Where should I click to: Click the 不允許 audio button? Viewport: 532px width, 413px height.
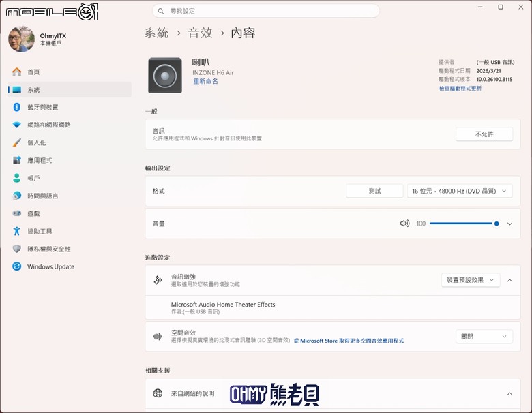coord(484,134)
